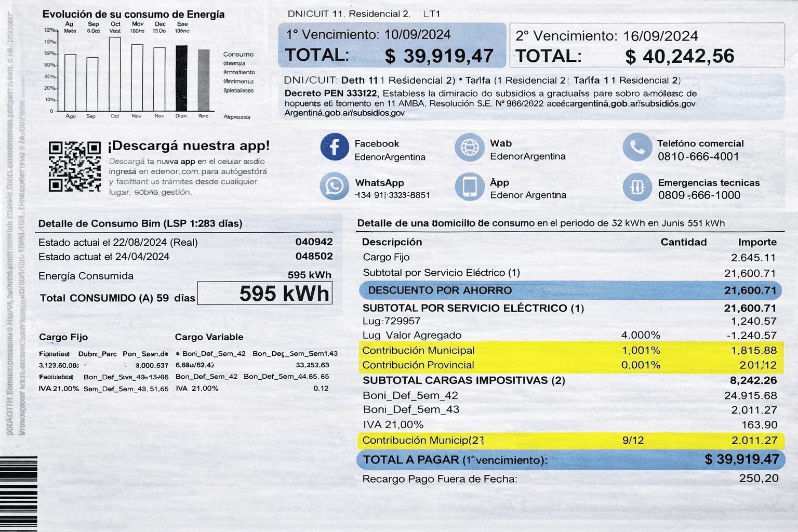Click the QR code for the app

75,167
